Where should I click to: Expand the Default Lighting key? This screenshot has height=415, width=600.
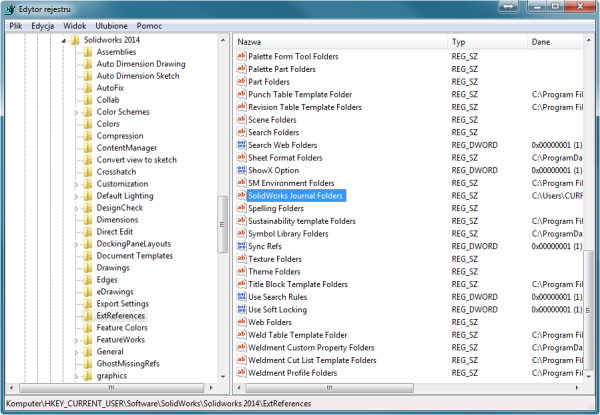pyautogui.click(x=76, y=196)
